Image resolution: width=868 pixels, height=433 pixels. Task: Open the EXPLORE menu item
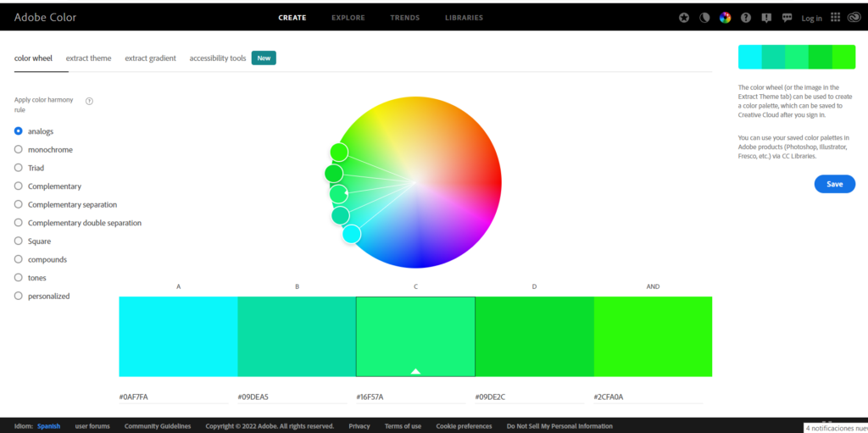tap(348, 18)
